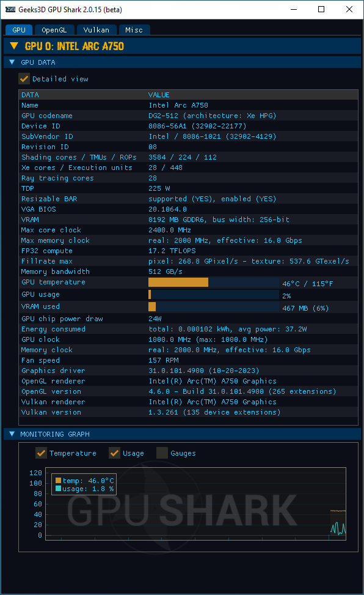The height and width of the screenshot is (595, 364).
Task: Click the VRAM used progress bar
Action: (214, 306)
